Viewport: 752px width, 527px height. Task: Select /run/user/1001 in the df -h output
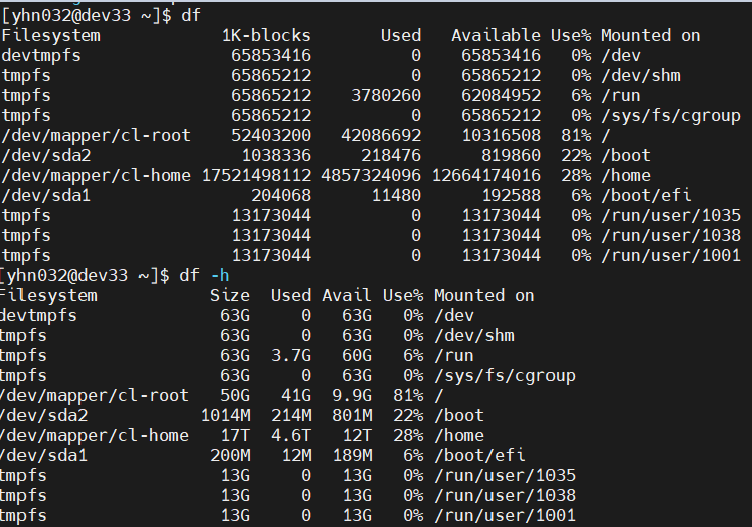505,515
